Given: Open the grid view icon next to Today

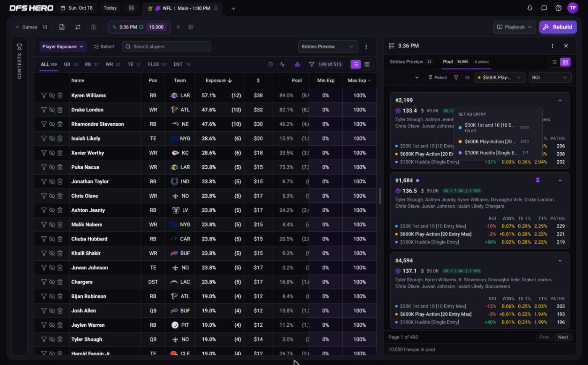Looking at the screenshot, I should 131,8.
